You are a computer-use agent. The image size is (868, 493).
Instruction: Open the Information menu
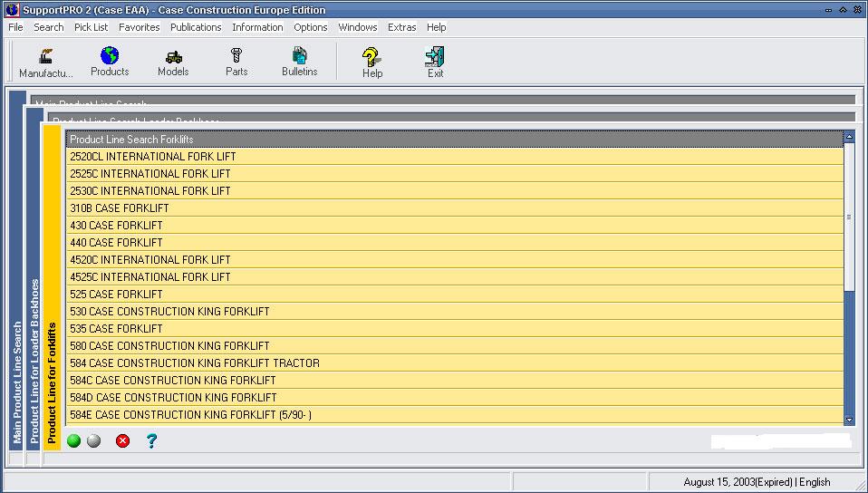pos(257,27)
